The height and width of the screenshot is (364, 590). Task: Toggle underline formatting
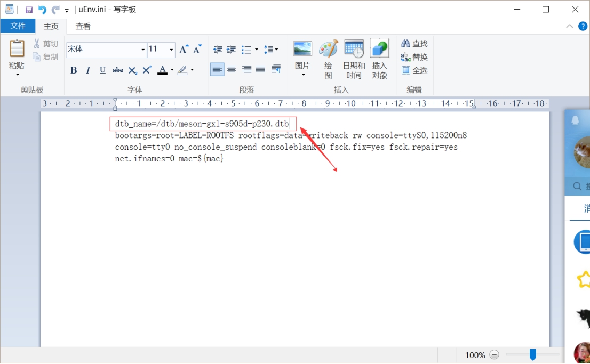(102, 70)
